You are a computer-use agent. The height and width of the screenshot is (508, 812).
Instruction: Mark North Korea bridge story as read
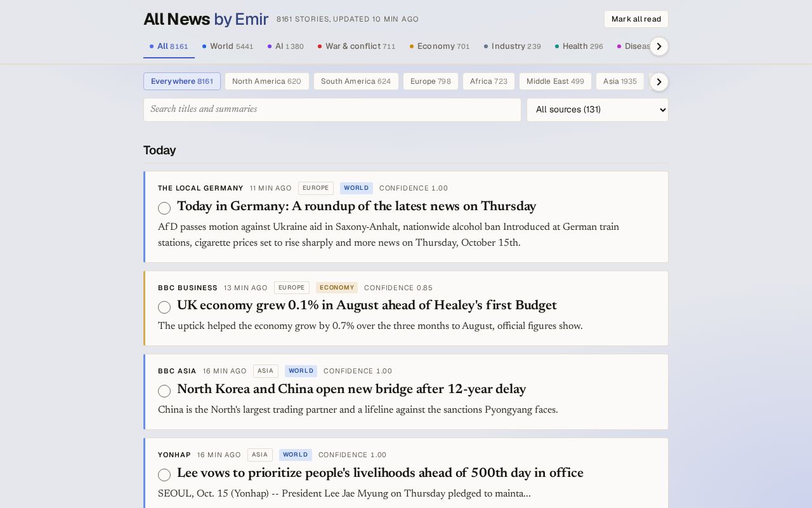coord(164,391)
